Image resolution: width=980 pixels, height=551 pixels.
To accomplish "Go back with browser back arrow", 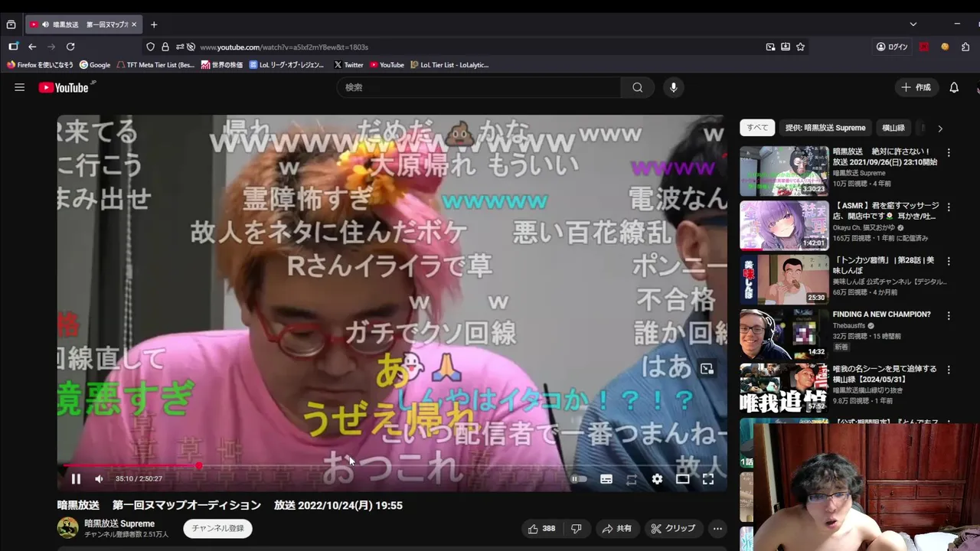I will click(32, 47).
